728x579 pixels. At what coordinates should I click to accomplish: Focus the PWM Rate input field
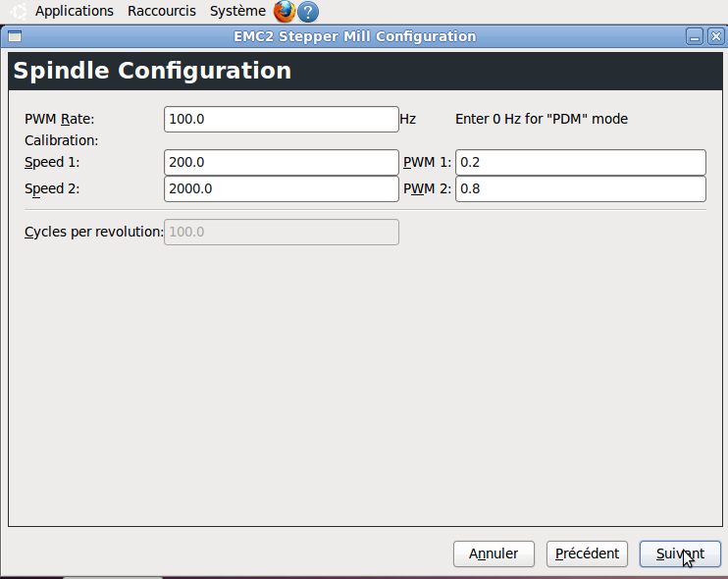pyautogui.click(x=282, y=120)
